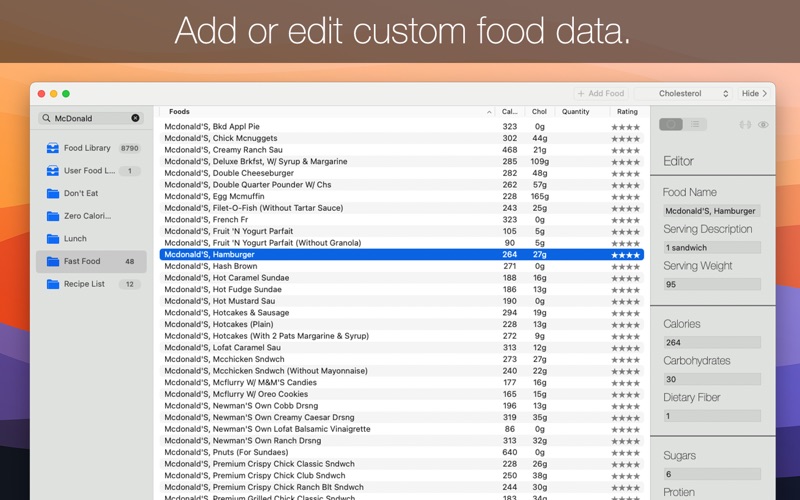Select Deluxe Brkfst, W/ Syrup & Margarine row
This screenshot has width=800, height=500.
point(402,161)
